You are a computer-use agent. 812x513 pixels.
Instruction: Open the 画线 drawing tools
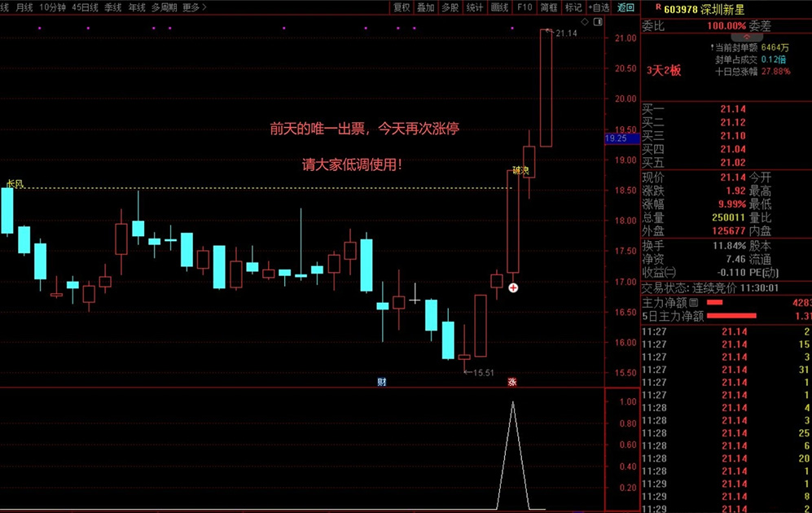tap(498, 7)
